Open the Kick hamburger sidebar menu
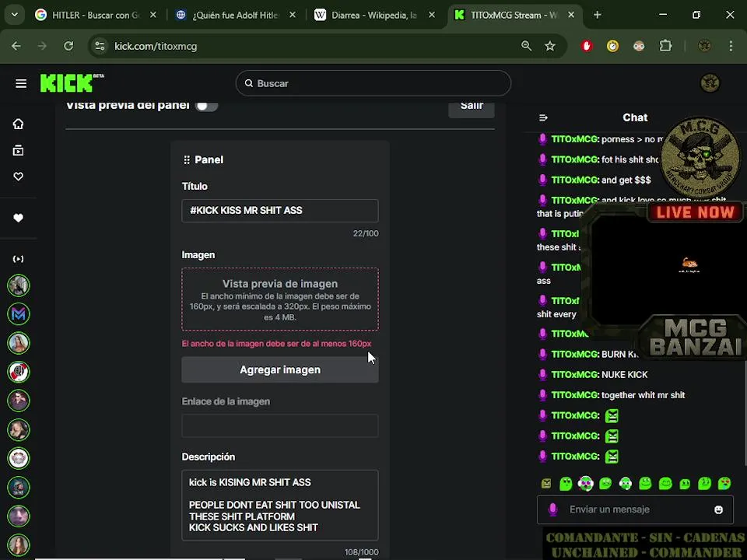The height and width of the screenshot is (560, 747). click(x=20, y=84)
